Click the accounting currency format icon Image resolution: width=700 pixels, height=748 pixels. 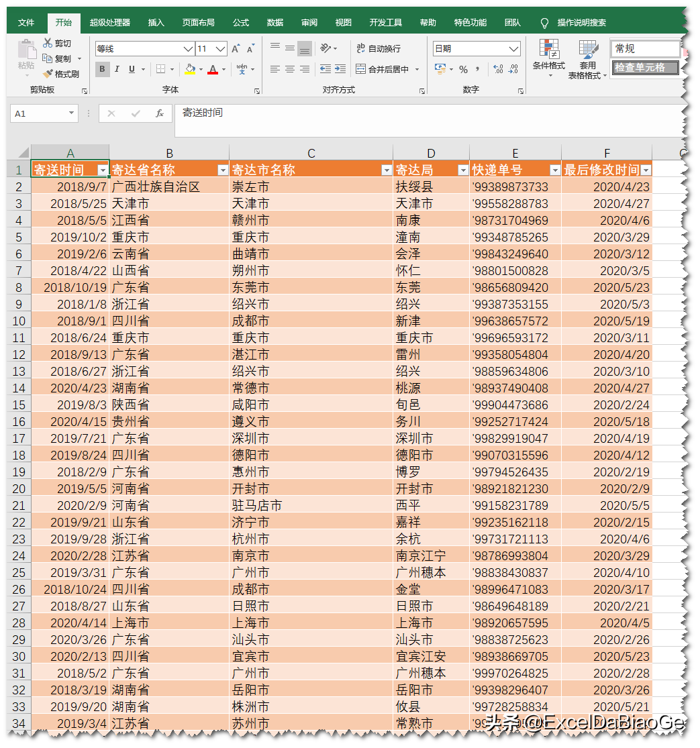click(440, 69)
